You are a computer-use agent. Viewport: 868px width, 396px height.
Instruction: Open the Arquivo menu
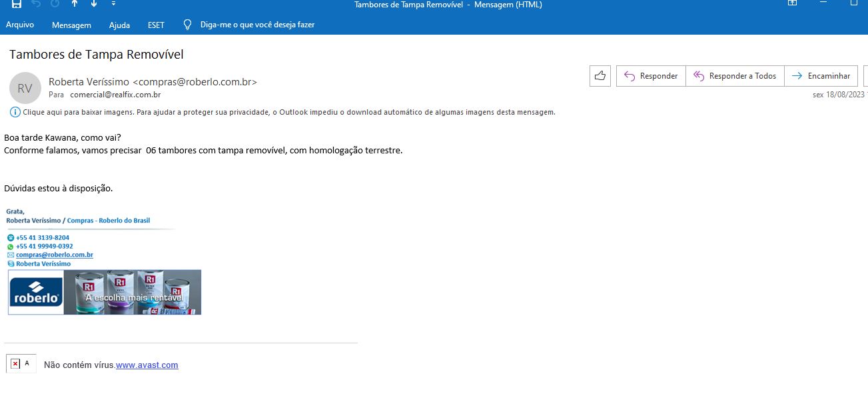(x=20, y=25)
